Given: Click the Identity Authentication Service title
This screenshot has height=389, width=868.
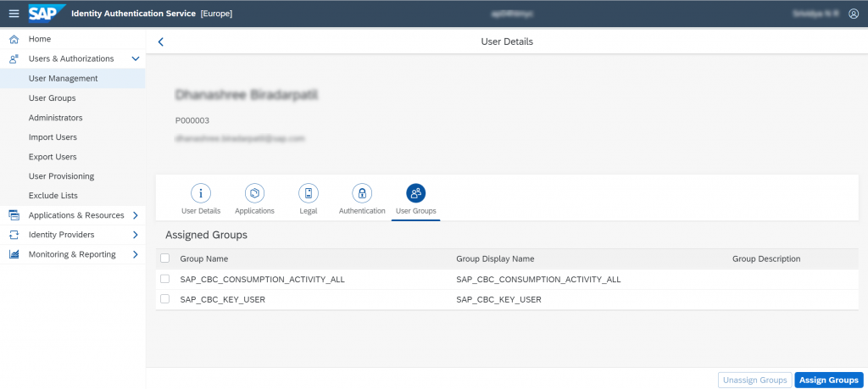Looking at the screenshot, I should coord(133,14).
